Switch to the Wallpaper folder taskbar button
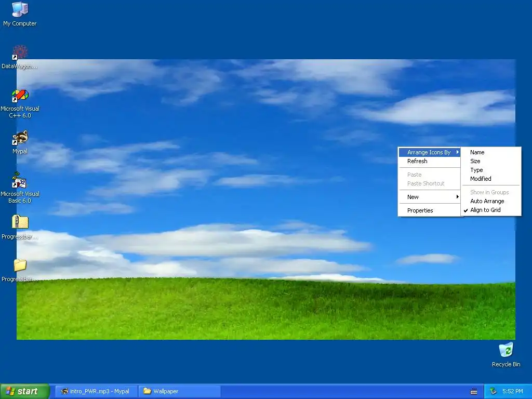 click(x=180, y=391)
